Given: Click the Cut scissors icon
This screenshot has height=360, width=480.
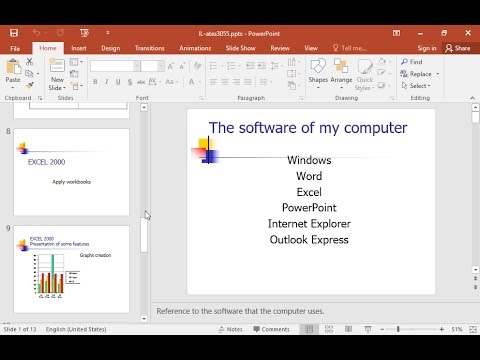Looking at the screenshot, I should [29, 61].
